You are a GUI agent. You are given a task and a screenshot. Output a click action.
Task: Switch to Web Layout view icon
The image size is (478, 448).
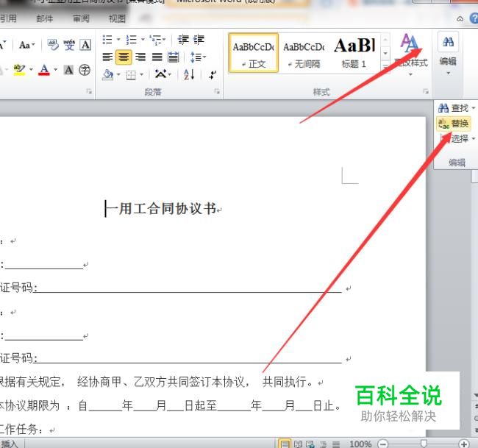pos(310,444)
